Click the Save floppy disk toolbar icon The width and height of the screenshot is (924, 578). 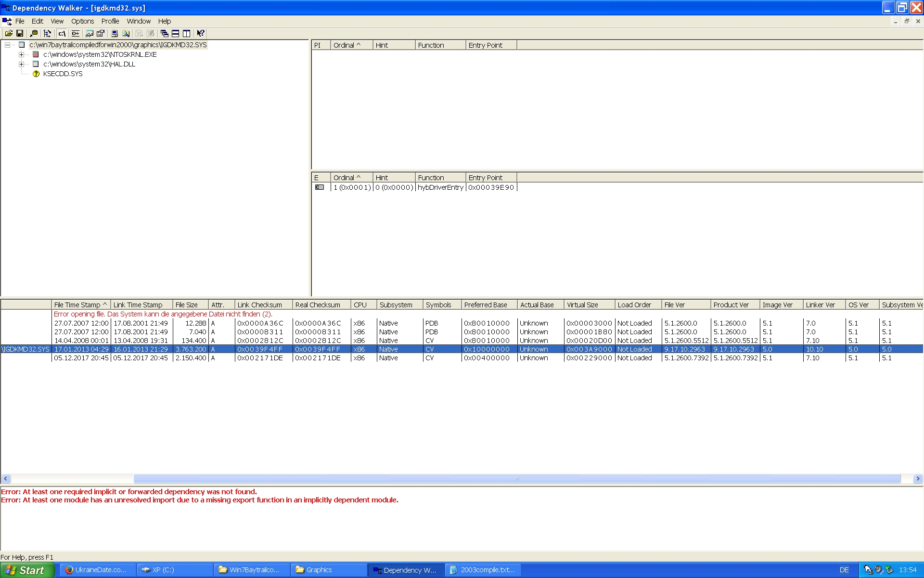(20, 33)
